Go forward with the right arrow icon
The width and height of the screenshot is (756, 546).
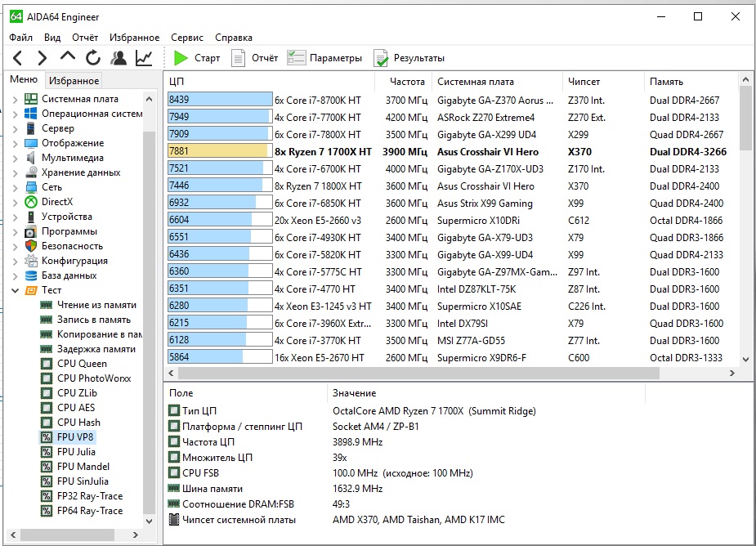tap(42, 58)
